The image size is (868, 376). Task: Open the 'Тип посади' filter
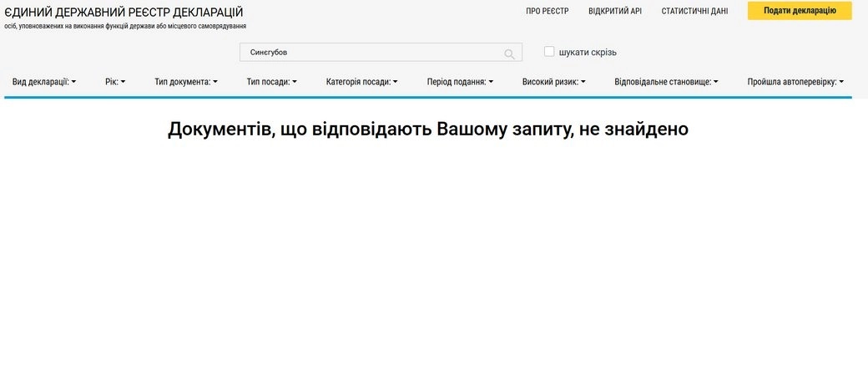click(272, 82)
